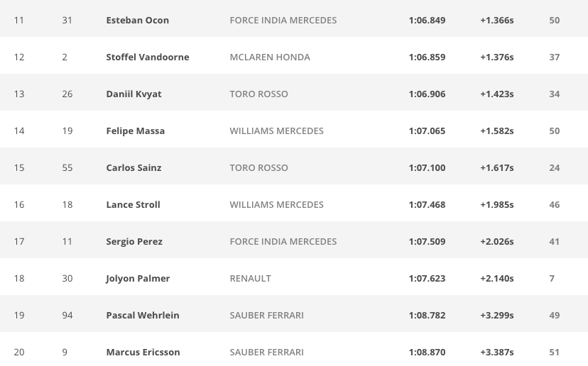Click RENAULT team cell

[250, 278]
